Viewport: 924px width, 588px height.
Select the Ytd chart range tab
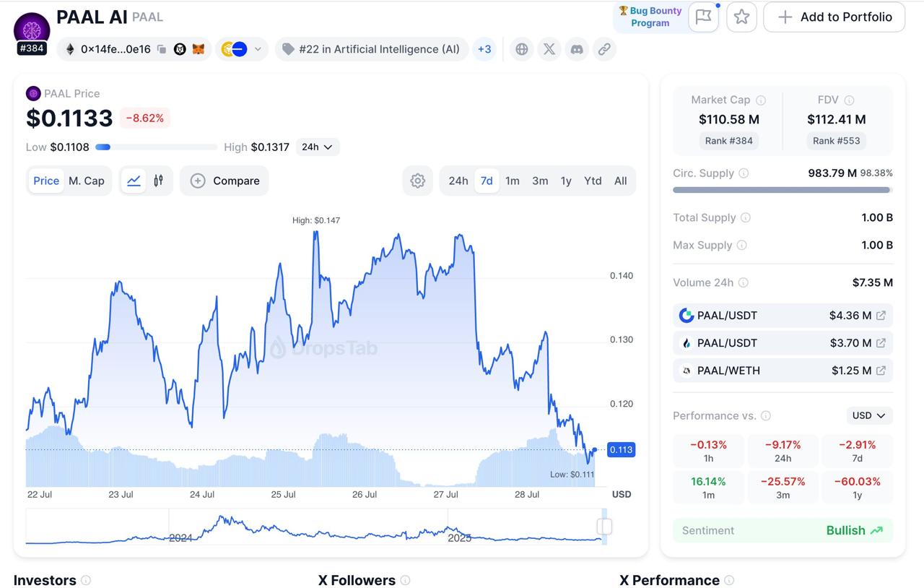tap(593, 181)
